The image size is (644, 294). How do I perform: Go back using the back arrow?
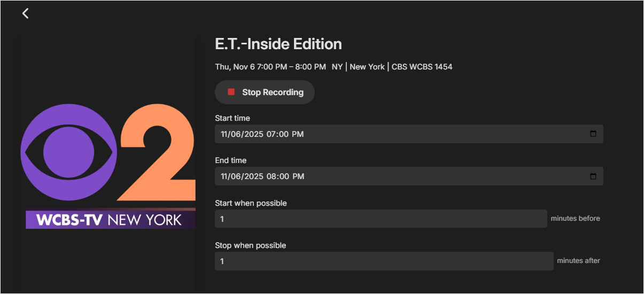(x=25, y=13)
